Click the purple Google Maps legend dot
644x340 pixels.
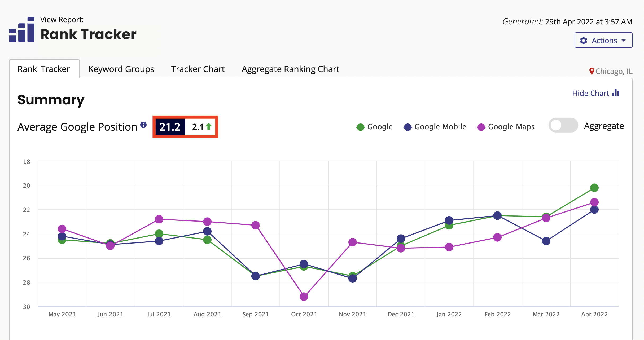(481, 127)
